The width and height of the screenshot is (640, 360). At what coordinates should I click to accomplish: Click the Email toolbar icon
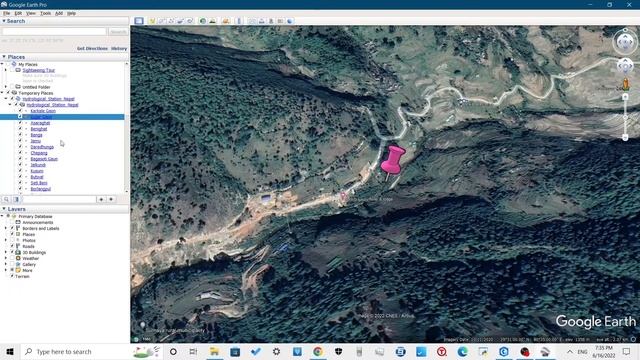coord(252,21)
